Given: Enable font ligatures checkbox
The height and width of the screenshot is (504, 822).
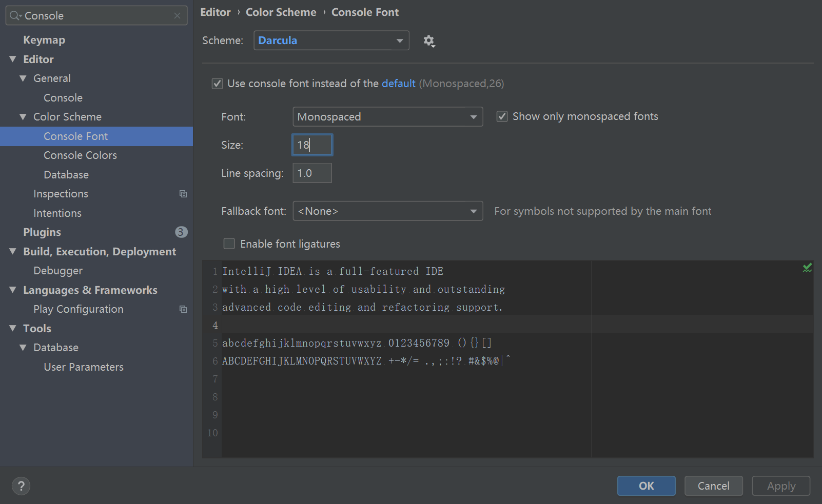Looking at the screenshot, I should coord(229,244).
